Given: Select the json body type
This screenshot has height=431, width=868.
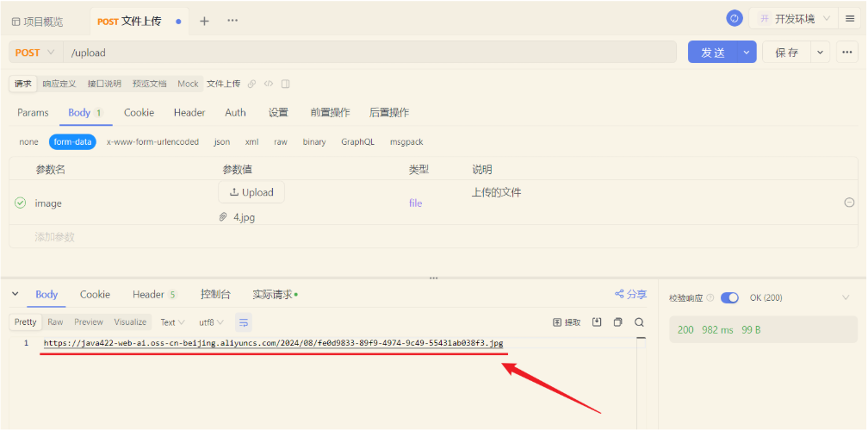Looking at the screenshot, I should (x=222, y=142).
